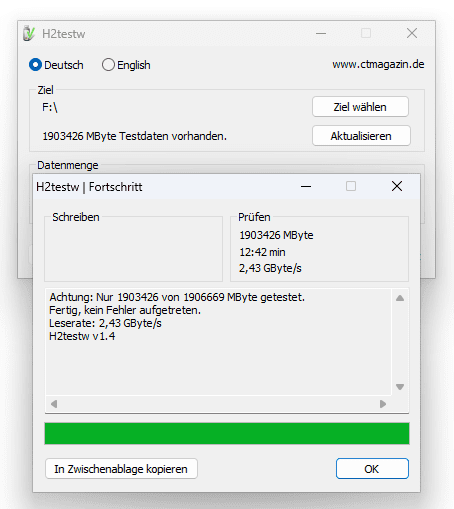Click the 'Achtung: Nur 1903426 von 1906669' log line
This screenshot has height=509, width=454.
coord(177,297)
